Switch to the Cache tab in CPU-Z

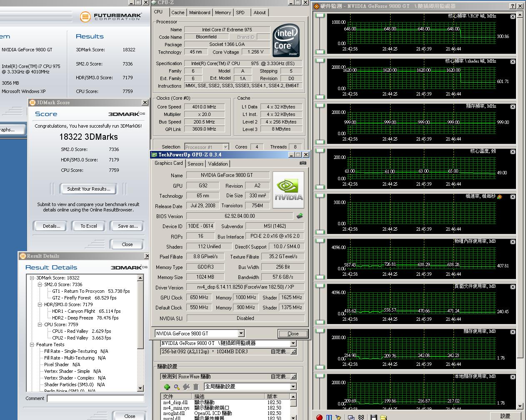178,13
